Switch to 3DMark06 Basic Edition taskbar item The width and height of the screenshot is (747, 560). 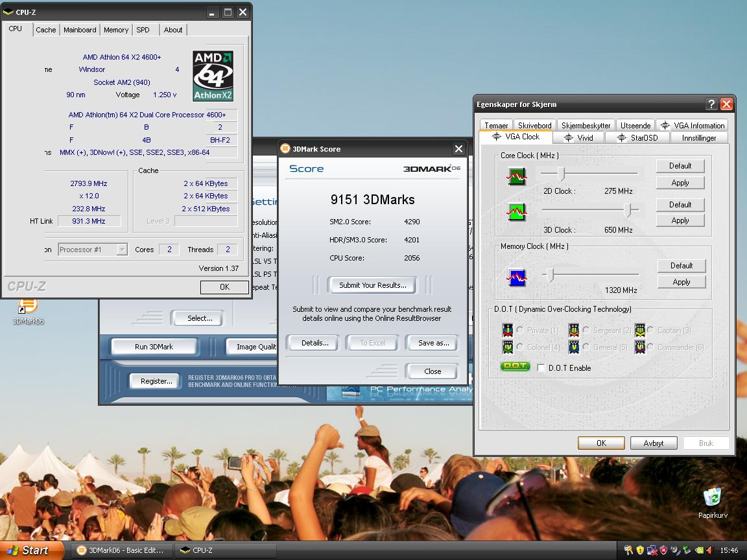click(121, 550)
